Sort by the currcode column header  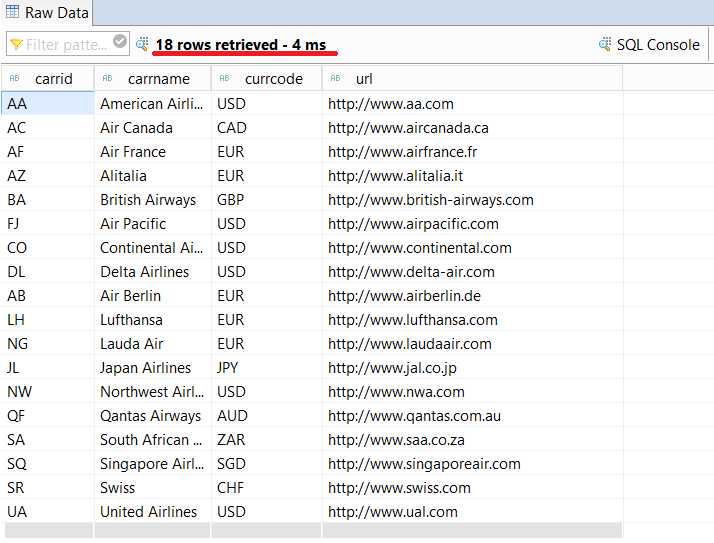pyautogui.click(x=266, y=78)
